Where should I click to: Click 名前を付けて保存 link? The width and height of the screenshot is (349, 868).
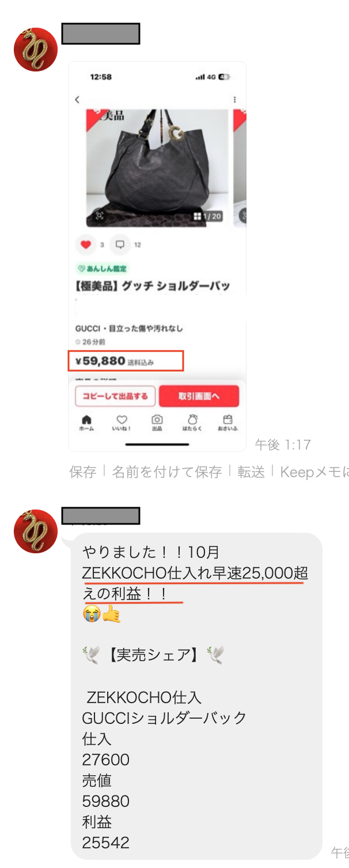[x=167, y=472]
